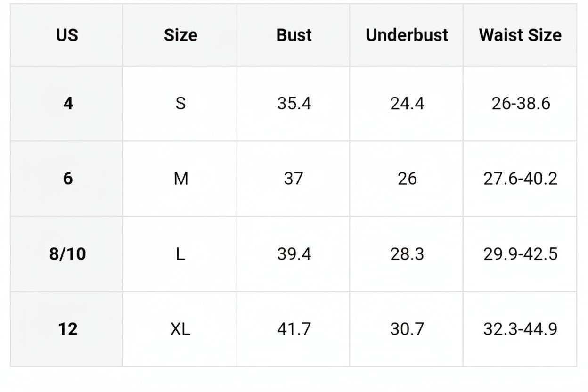The height and width of the screenshot is (392, 588).
Task: Select the 24.4 underbust value
Action: click(x=407, y=103)
